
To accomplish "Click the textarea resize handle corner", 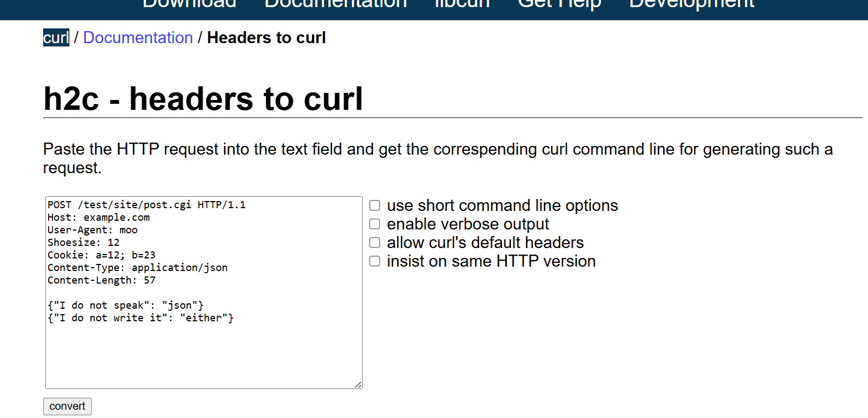I will (358, 385).
